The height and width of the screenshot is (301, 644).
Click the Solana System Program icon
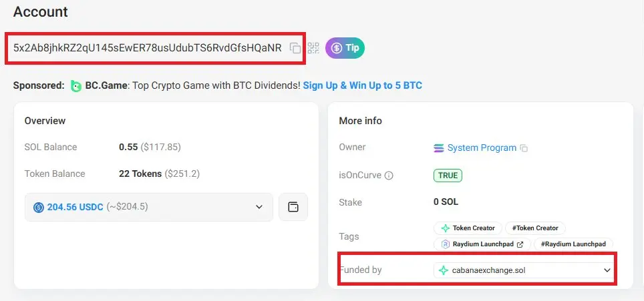439,148
